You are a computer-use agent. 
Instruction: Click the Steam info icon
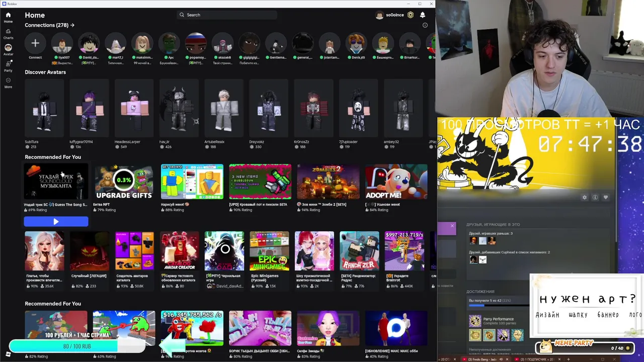pos(595,198)
